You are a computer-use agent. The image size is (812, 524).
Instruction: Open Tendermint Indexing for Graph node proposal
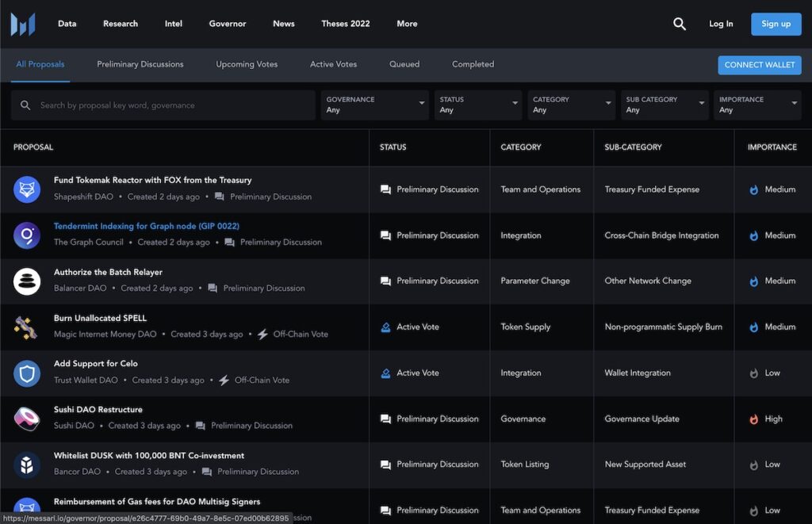tap(147, 226)
